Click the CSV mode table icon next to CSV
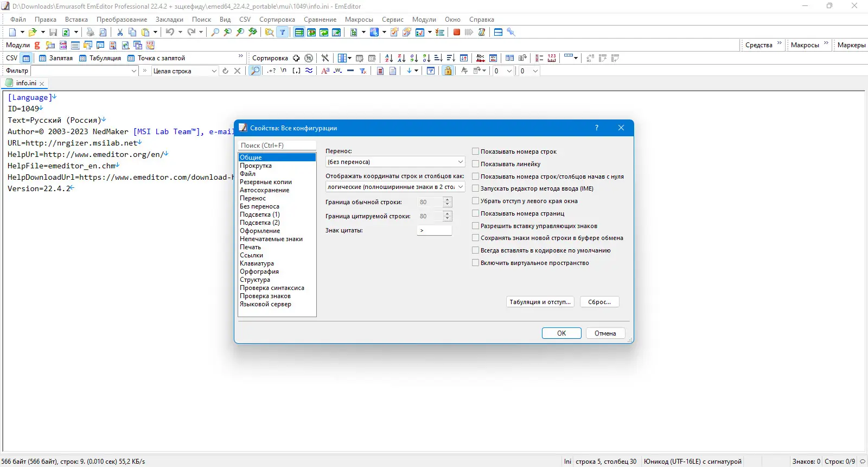The image size is (868, 467). (26, 58)
